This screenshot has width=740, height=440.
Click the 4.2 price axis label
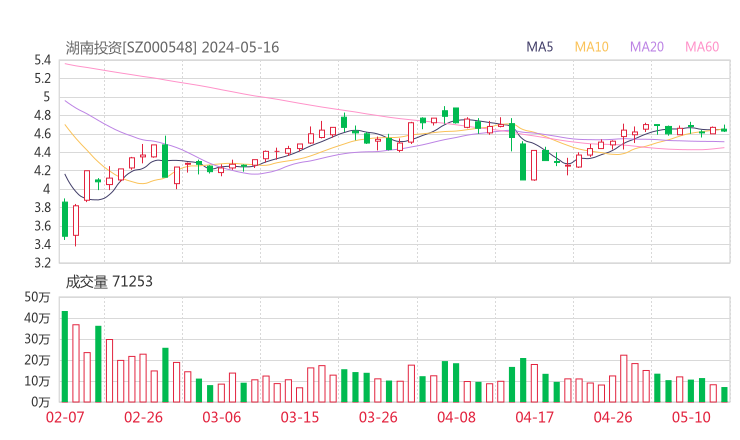click(42, 170)
